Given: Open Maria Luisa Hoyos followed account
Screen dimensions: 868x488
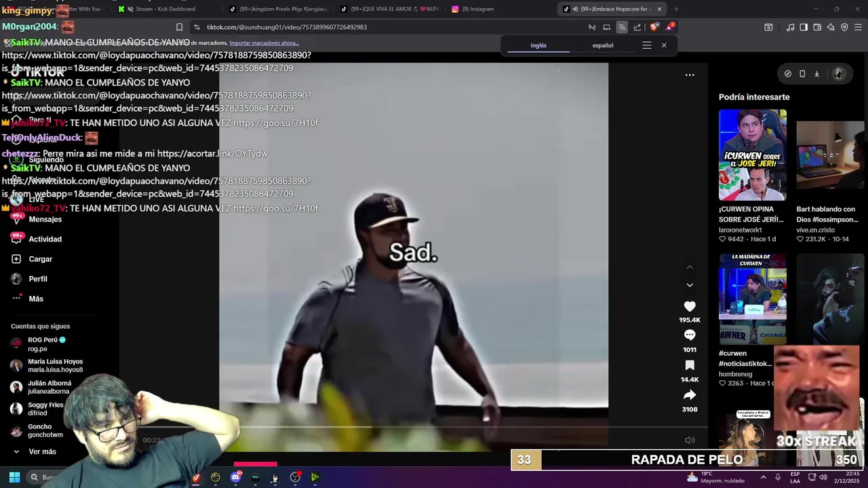Looking at the screenshot, I should click(54, 365).
